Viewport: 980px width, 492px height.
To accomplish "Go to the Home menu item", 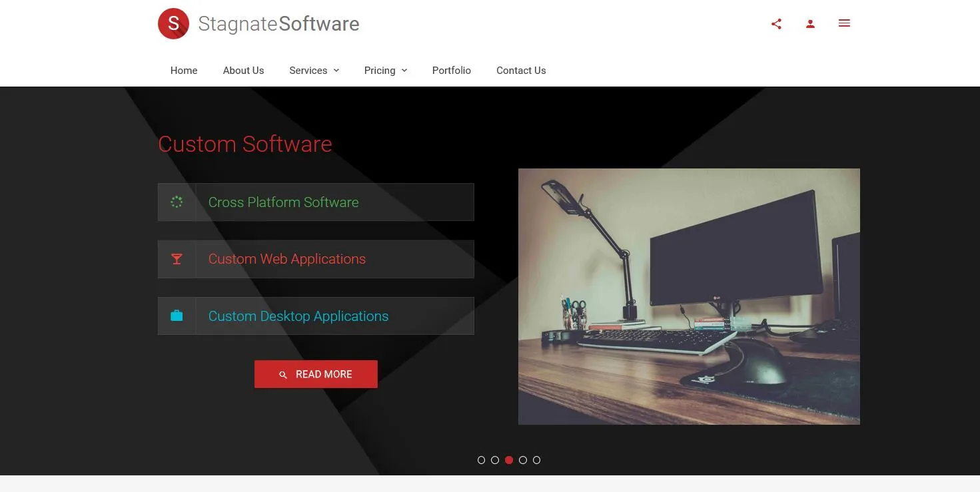I will [184, 71].
